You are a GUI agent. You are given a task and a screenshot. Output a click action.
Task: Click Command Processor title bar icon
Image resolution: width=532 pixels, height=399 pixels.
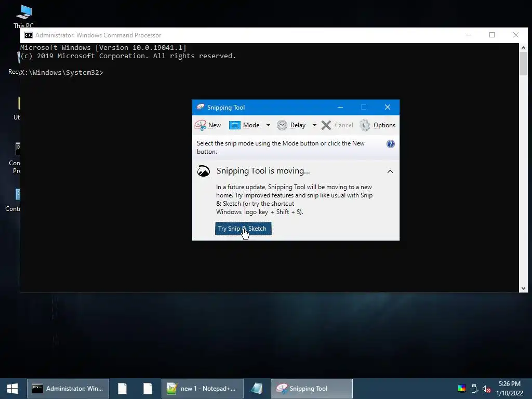click(29, 35)
